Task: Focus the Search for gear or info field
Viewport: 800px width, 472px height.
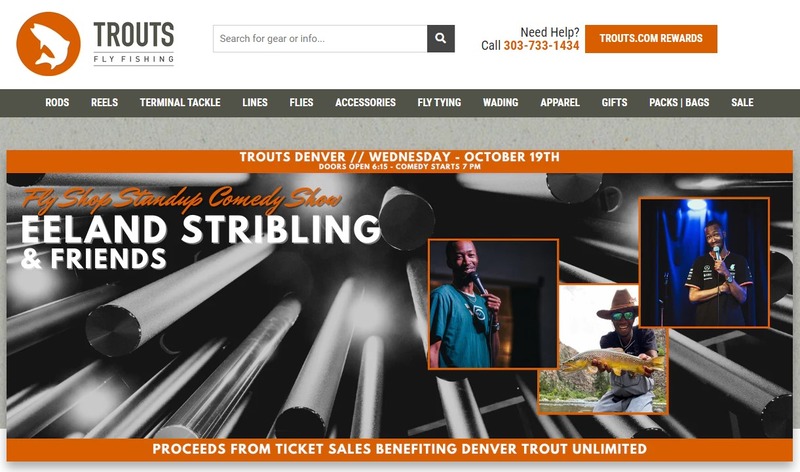Action: tap(320, 38)
